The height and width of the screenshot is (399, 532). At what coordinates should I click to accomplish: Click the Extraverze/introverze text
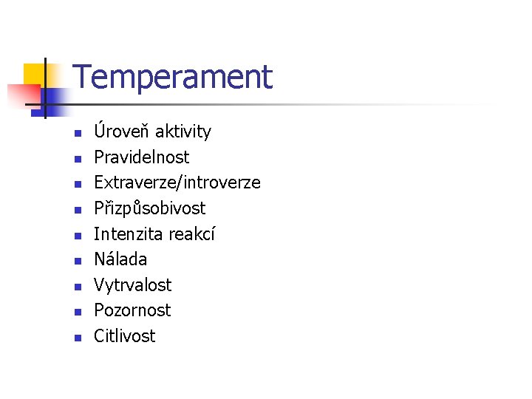point(177,183)
